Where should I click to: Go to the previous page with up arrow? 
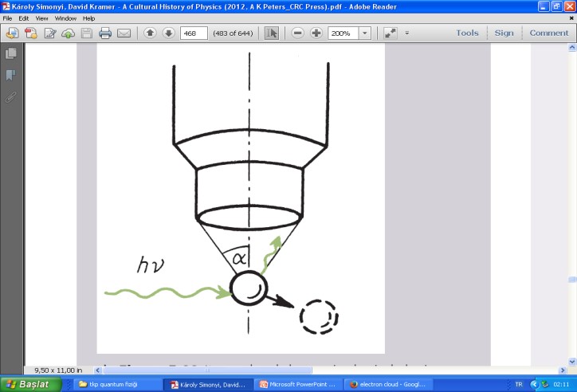[150, 33]
